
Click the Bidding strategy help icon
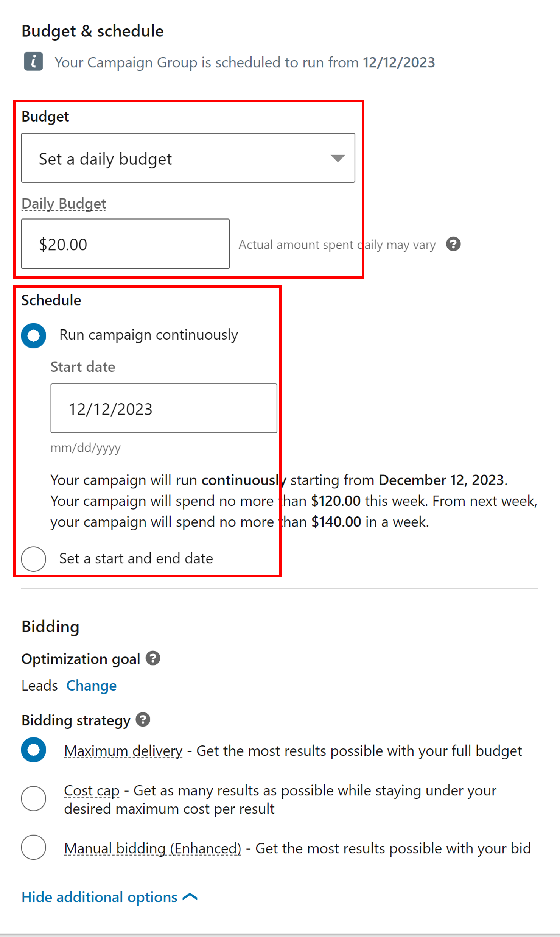(143, 720)
